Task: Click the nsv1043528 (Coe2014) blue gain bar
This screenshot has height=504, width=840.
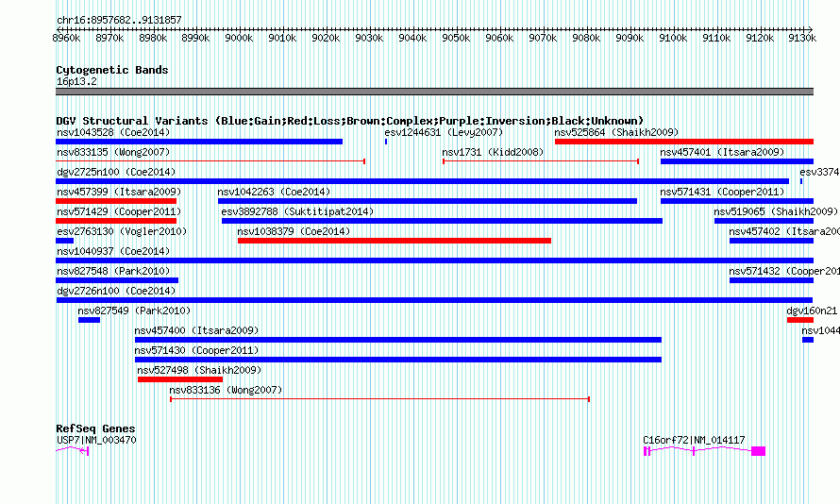Action: 199,142
